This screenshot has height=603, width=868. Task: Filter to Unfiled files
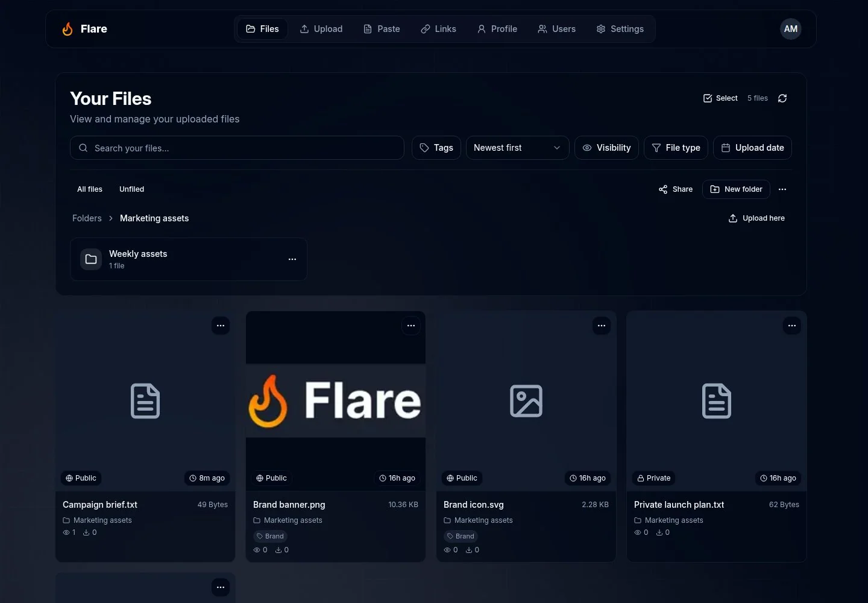(131, 189)
